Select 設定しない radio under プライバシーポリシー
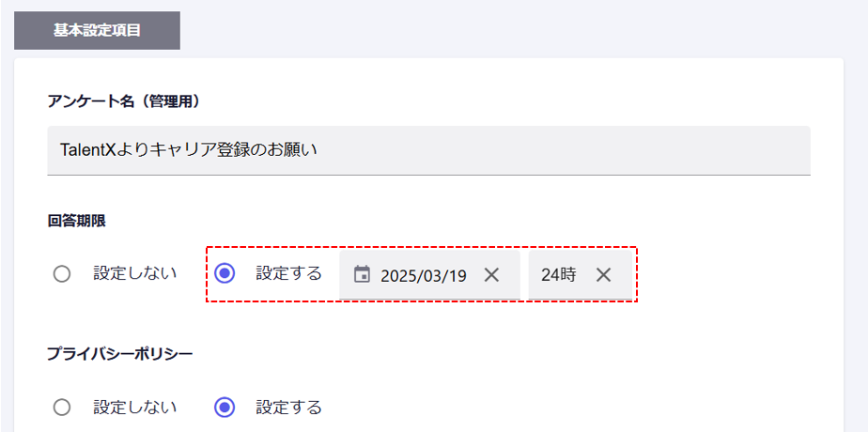 (62, 408)
